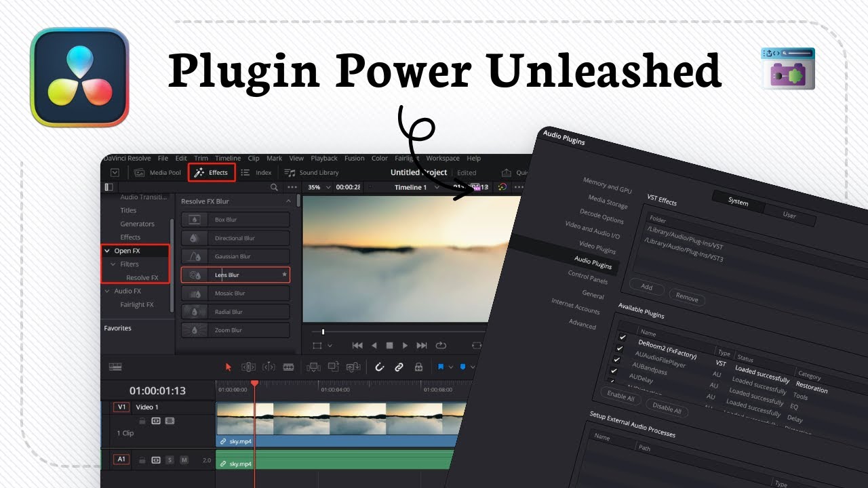This screenshot has height=488, width=868.
Task: Disable the Video 1 track filmstrip icon
Action: click(x=170, y=421)
